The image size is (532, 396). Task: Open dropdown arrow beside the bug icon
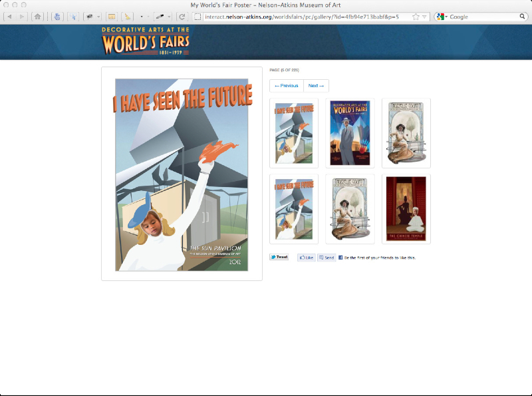point(98,17)
